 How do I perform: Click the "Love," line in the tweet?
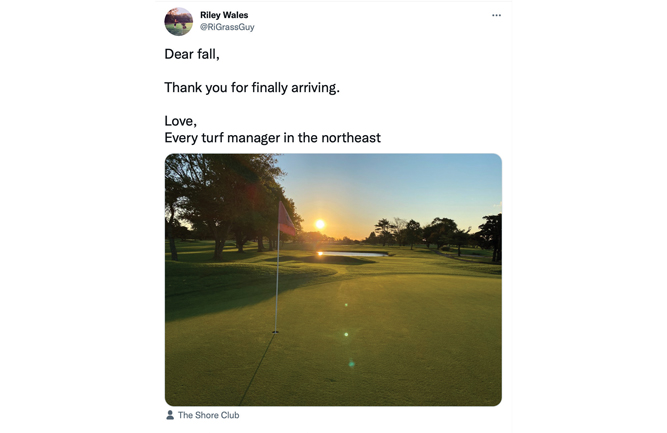pyautogui.click(x=181, y=121)
